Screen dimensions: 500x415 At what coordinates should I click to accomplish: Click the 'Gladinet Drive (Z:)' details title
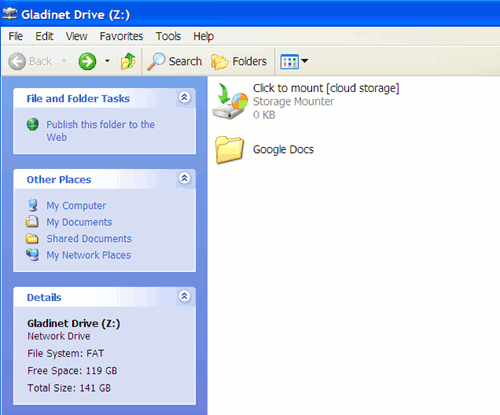(x=74, y=323)
